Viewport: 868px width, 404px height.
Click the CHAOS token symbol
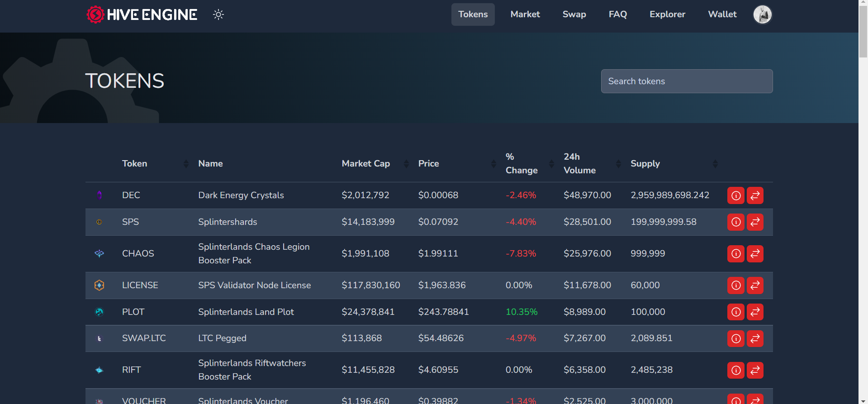138,254
